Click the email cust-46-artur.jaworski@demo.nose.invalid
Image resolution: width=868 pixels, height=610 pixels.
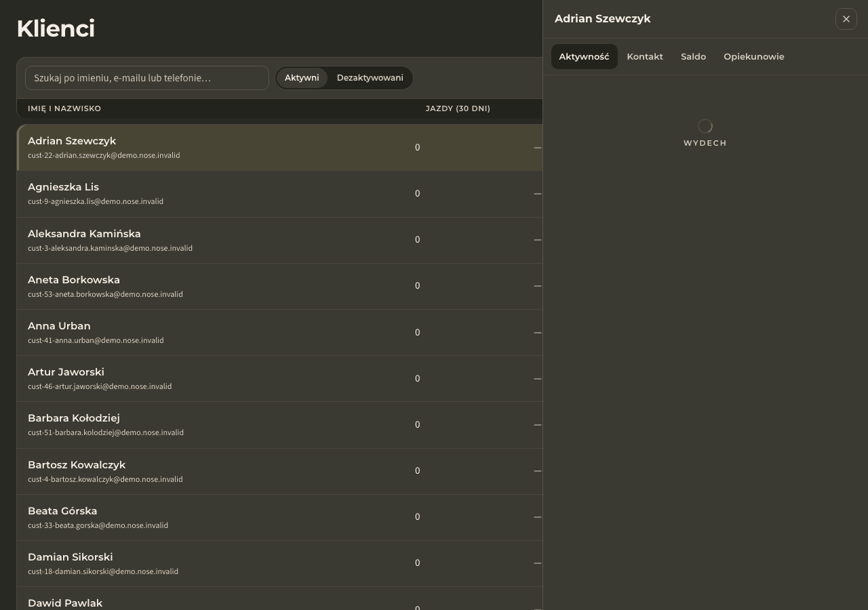[100, 386]
